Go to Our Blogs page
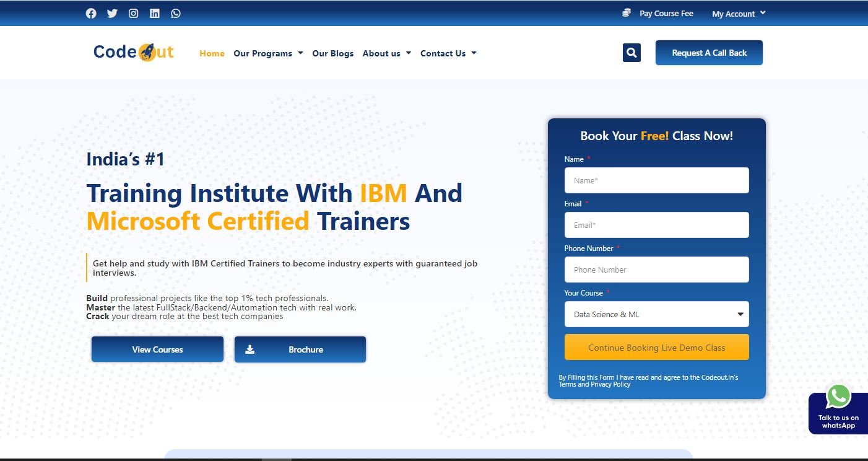The image size is (868, 461). click(x=332, y=53)
